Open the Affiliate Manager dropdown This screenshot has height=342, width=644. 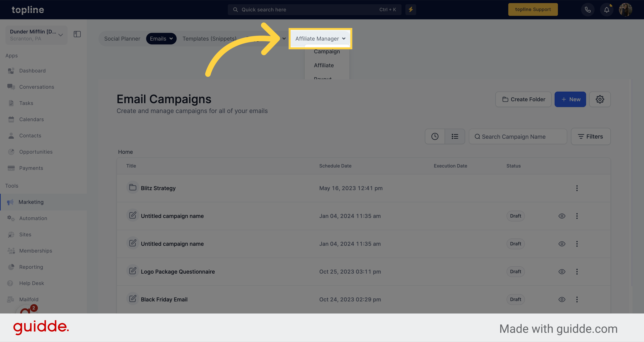tap(320, 39)
